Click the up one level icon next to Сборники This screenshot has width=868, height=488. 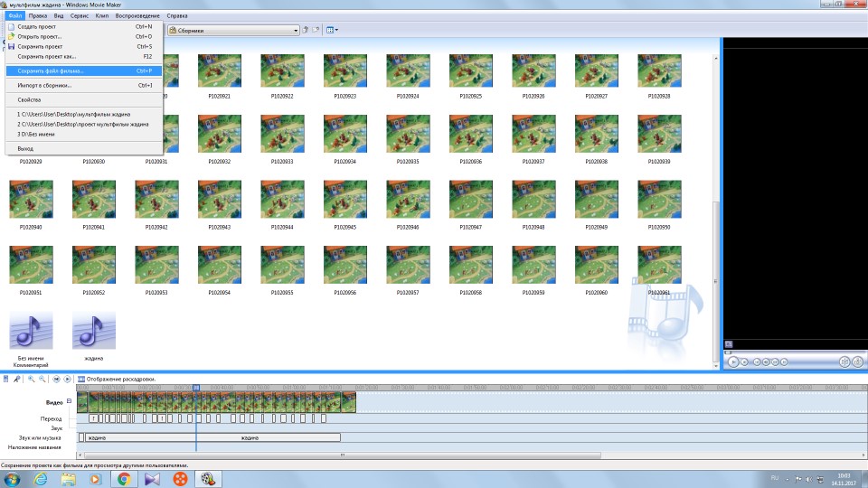click(305, 30)
